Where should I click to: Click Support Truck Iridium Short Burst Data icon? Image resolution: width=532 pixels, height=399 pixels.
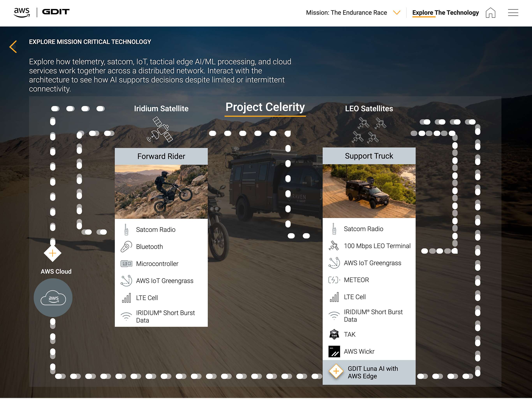[x=334, y=315]
